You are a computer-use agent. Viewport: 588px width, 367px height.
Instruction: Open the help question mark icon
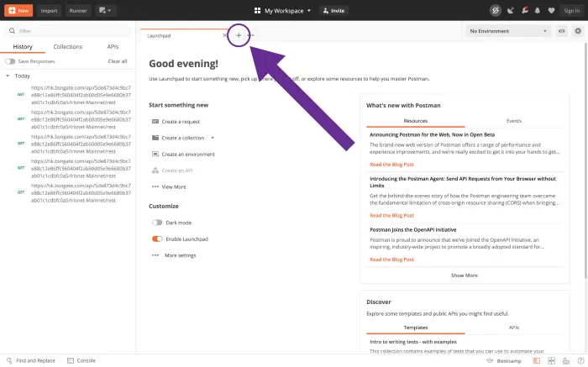point(580,360)
